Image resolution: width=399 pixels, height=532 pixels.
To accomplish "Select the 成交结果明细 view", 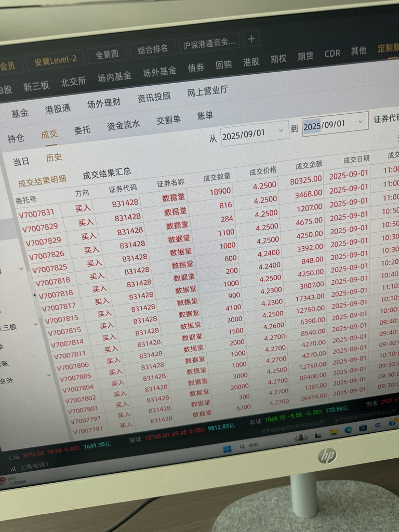I will pyautogui.click(x=42, y=181).
